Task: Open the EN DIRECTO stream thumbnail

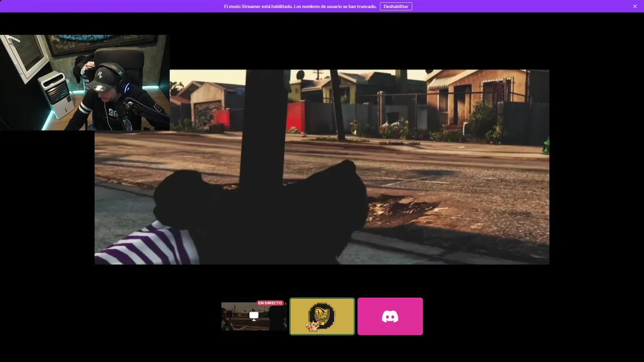Action: tap(254, 316)
